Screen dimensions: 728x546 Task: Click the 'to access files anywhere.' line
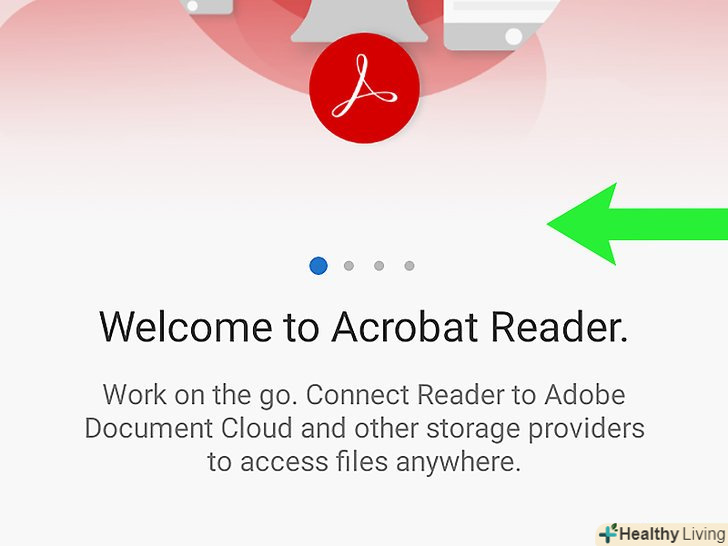[364, 462]
